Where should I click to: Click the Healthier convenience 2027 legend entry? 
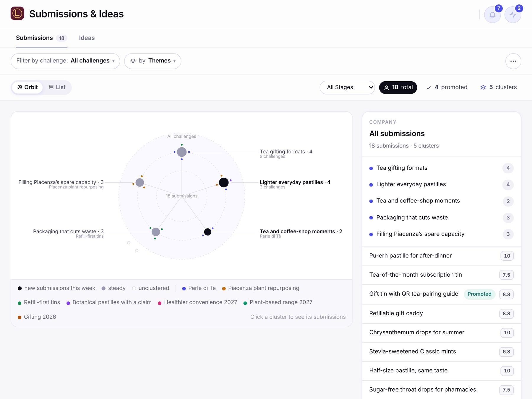pos(197,302)
